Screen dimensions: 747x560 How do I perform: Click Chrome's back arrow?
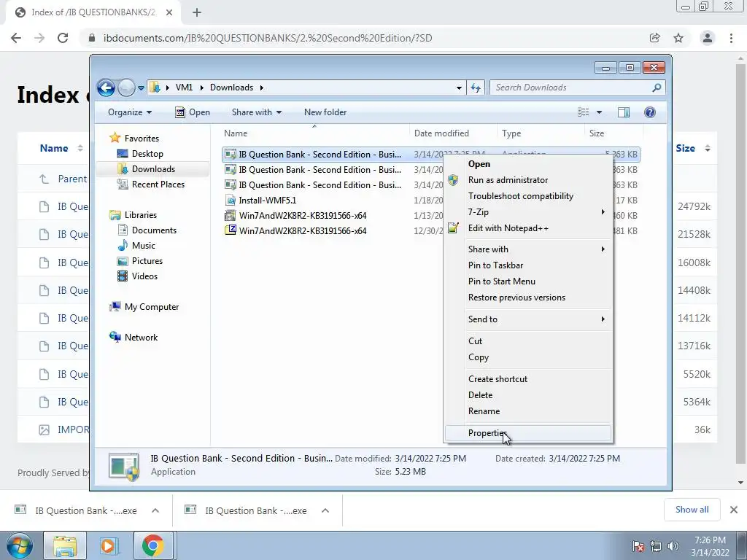click(x=16, y=38)
